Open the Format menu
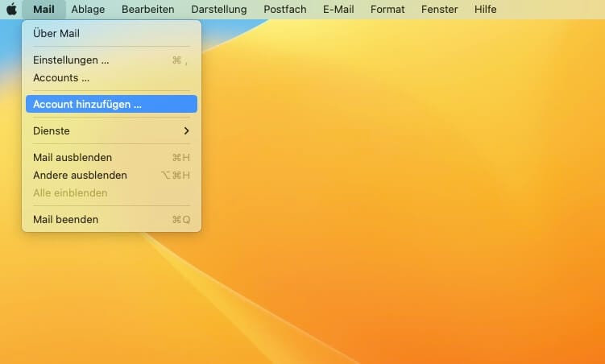Screen dimensions: 605x364 (387, 10)
